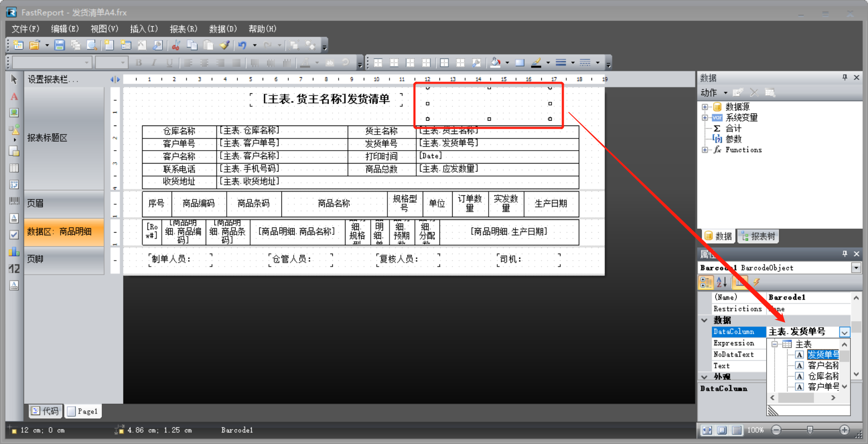868x444 pixels.
Task: Open the 文件(F) menu
Action: click(x=26, y=28)
